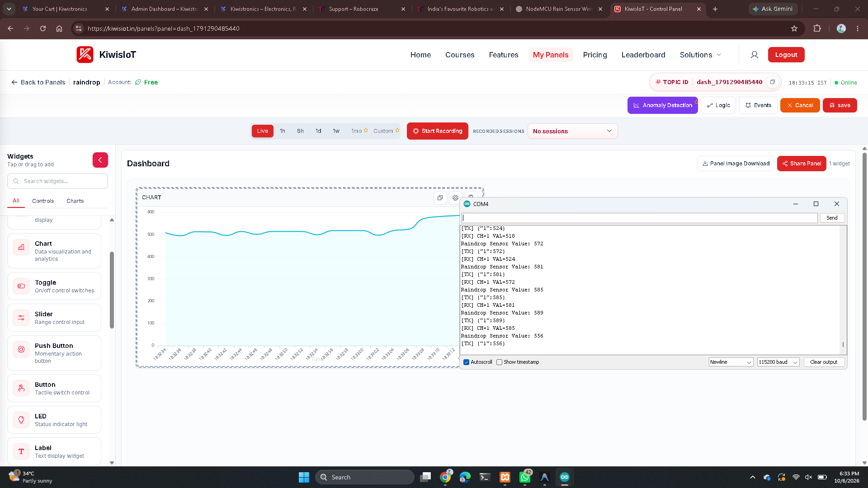Screen dimensions: 868x488
Task: Focus the Search widgets field
Action: pos(58,181)
